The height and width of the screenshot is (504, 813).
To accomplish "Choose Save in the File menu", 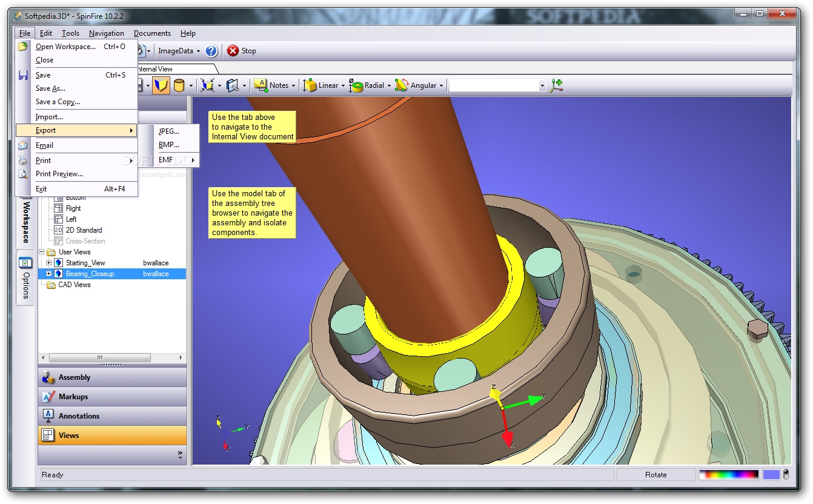I will (77, 75).
